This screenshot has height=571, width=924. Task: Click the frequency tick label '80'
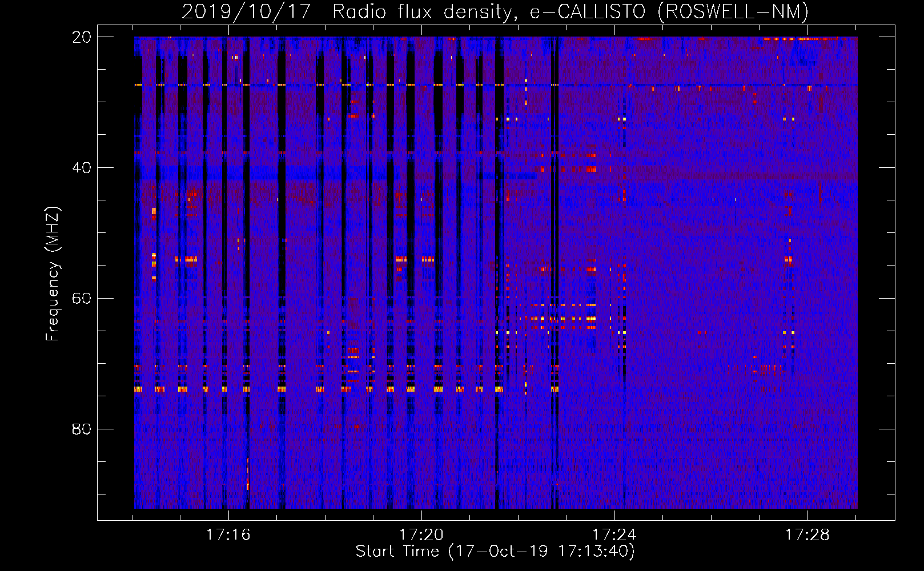tap(82, 429)
